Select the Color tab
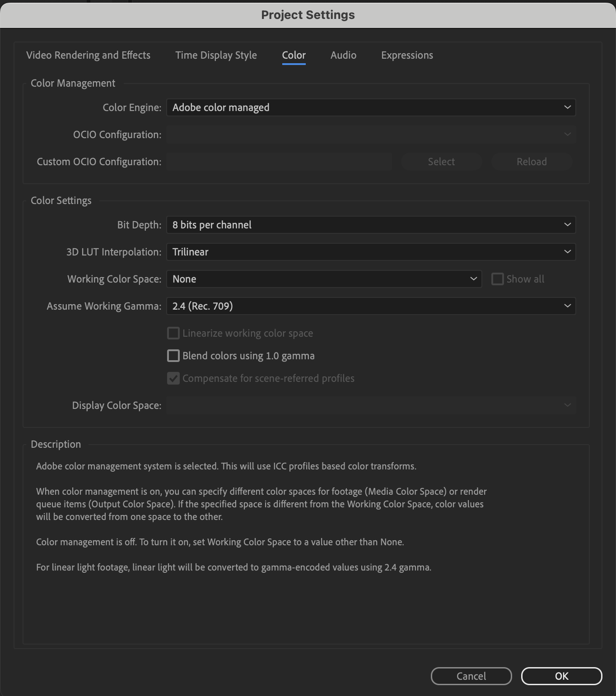This screenshot has width=616, height=696. (x=294, y=55)
